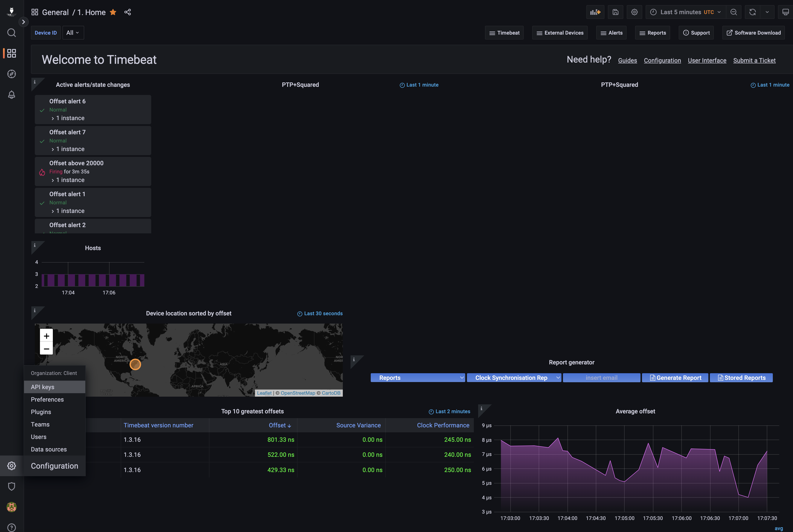This screenshot has height=532, width=793.
Task: Follow the Submit a Ticket link
Action: pyautogui.click(x=754, y=60)
